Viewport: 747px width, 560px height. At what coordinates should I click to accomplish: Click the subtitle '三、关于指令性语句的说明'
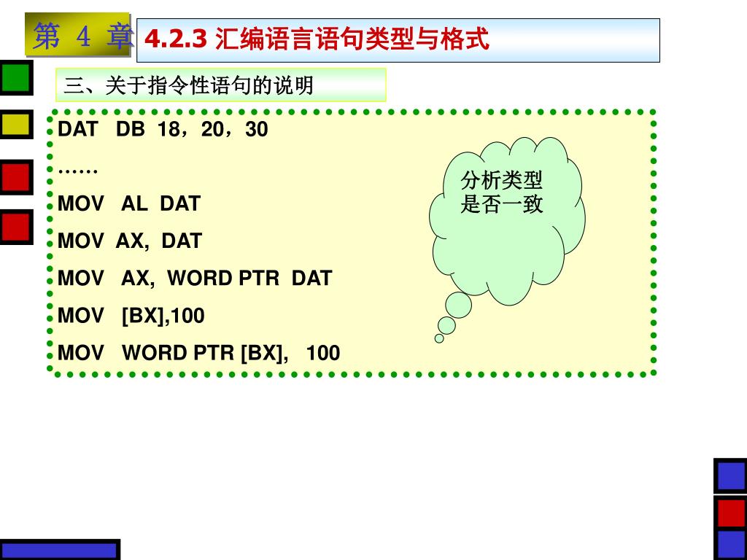(189, 86)
